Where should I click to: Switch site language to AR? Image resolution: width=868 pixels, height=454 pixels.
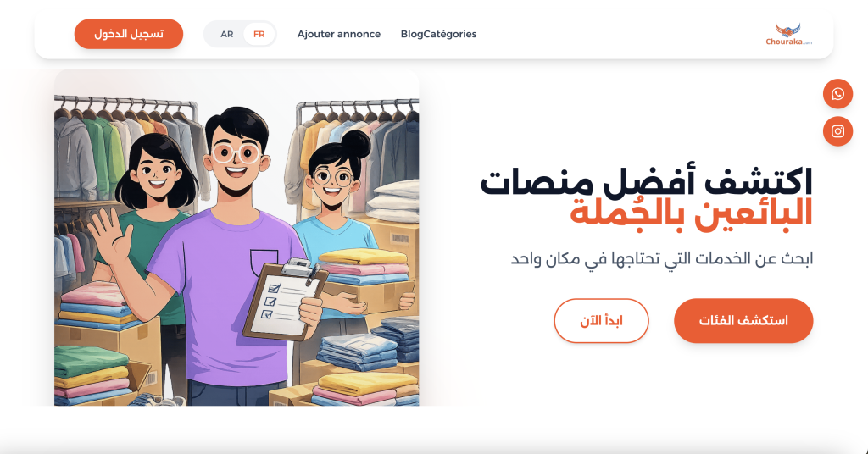pos(227,34)
